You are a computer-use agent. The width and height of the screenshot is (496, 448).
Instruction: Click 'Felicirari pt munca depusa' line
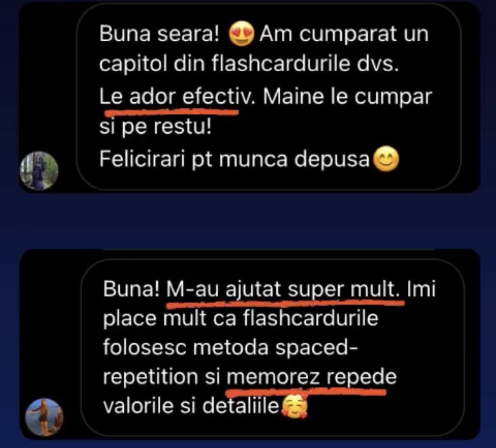[x=234, y=159]
